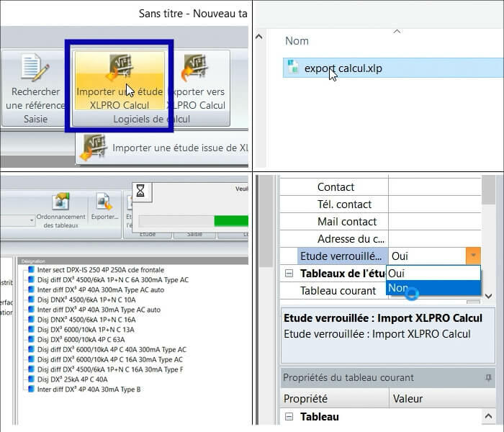Click Importer une étude XLPRO Calcul button

(120, 81)
